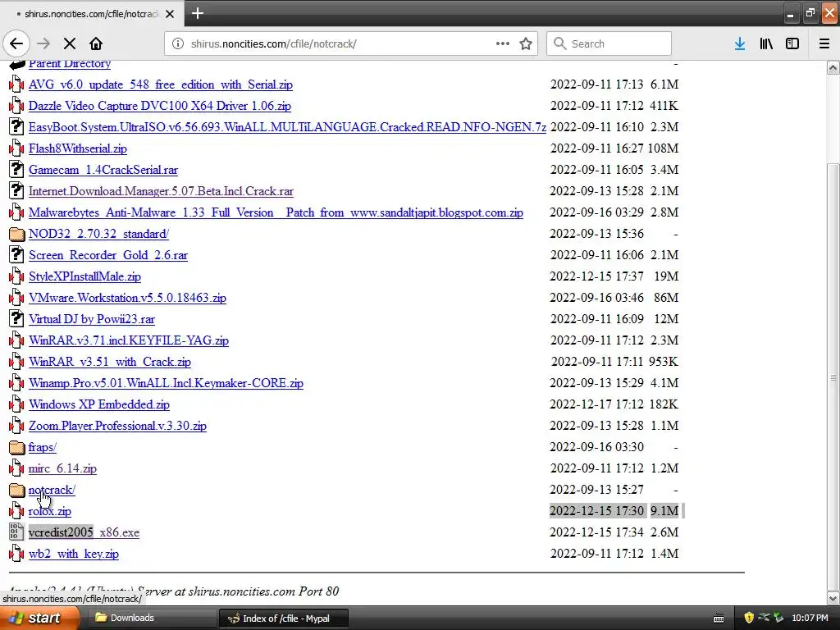Click the unknown-file icon beside Gamecam rar
Image resolution: width=840 pixels, height=630 pixels.
16,169
